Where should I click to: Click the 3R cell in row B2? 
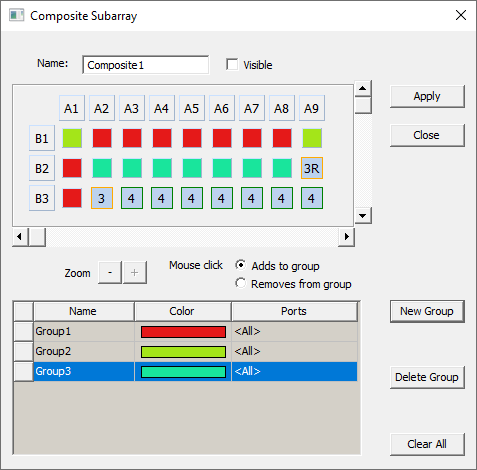tap(312, 168)
